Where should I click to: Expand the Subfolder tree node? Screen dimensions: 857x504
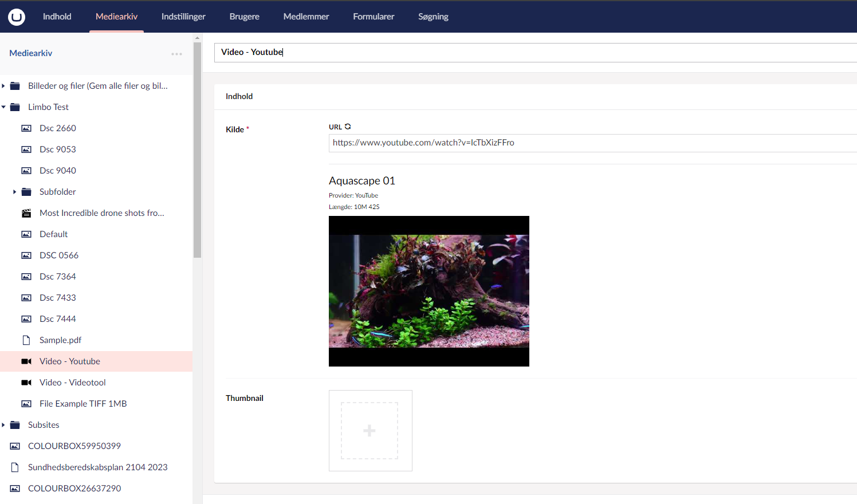(14, 192)
